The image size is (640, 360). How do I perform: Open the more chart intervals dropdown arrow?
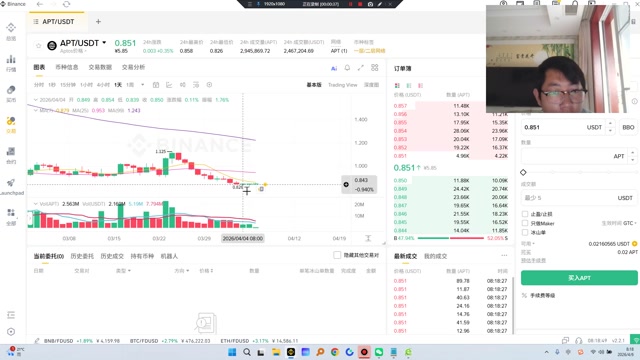point(142,85)
